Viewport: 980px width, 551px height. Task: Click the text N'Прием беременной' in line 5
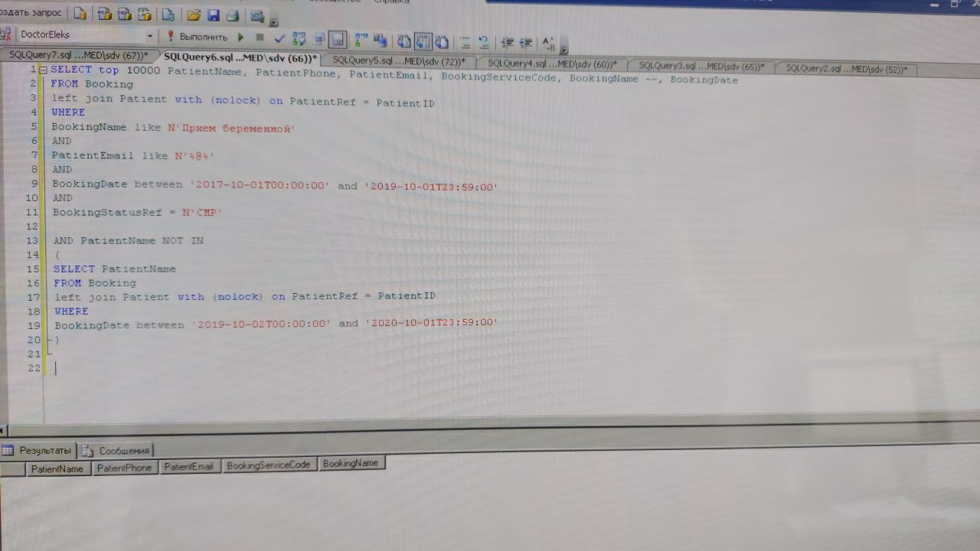pyautogui.click(x=231, y=128)
